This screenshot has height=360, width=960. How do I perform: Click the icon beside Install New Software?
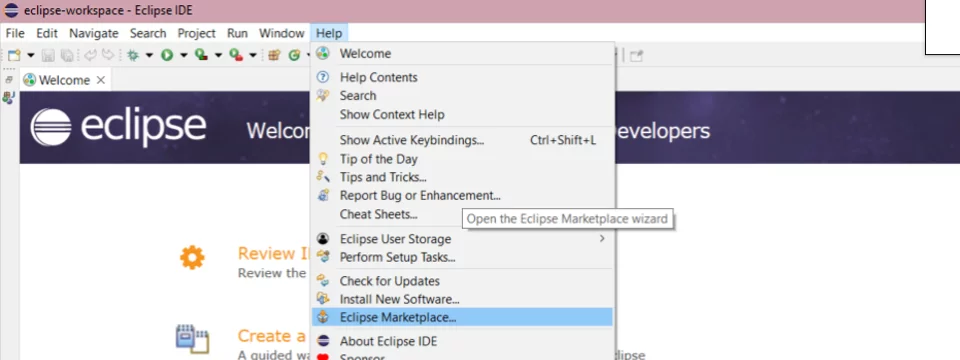click(323, 299)
